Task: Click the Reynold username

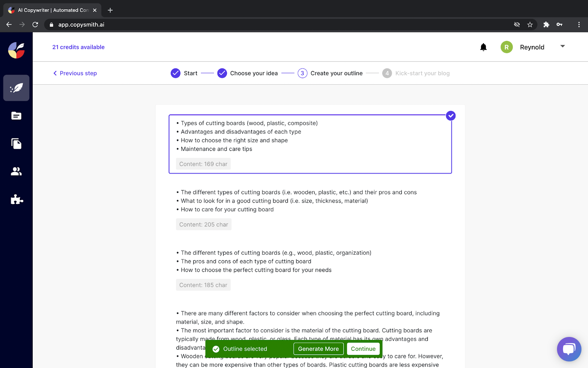Action: pos(532,47)
